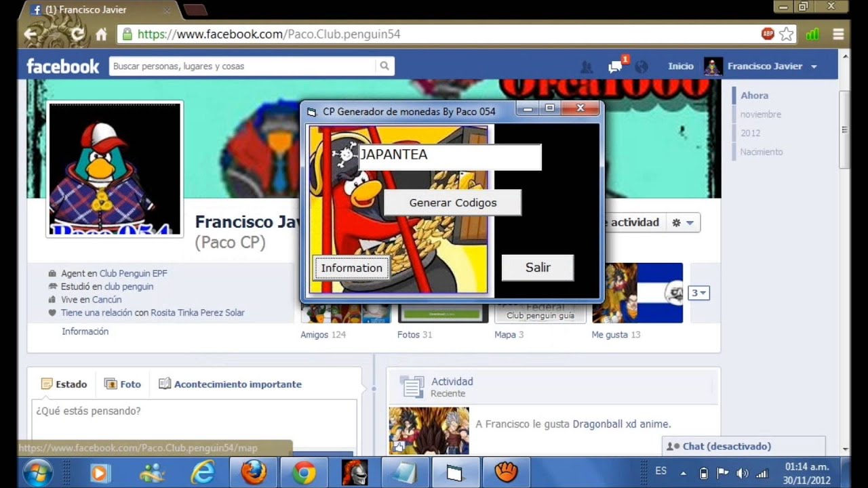Screen dimensions: 868x488
Task: Go to Inicio in Facebook header
Action: (x=680, y=66)
